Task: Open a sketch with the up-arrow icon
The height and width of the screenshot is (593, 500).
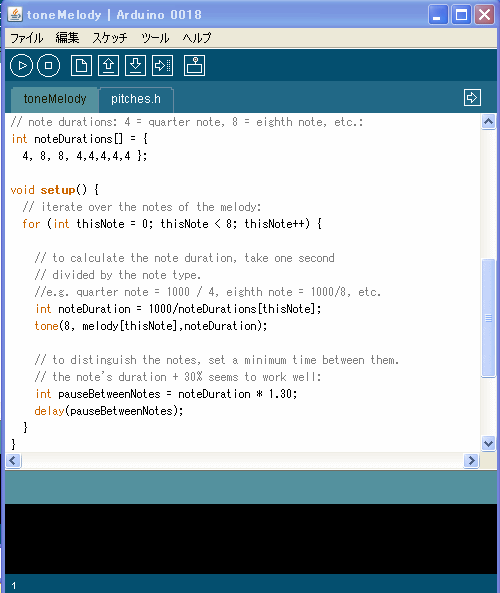Action: click(109, 65)
